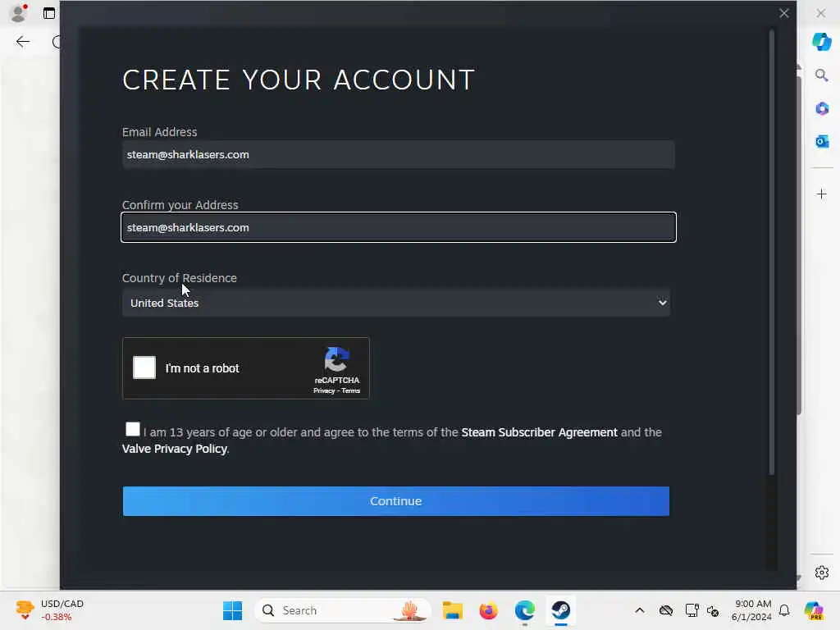
Task: Click the OneDrive tray icon
Action: (666, 610)
